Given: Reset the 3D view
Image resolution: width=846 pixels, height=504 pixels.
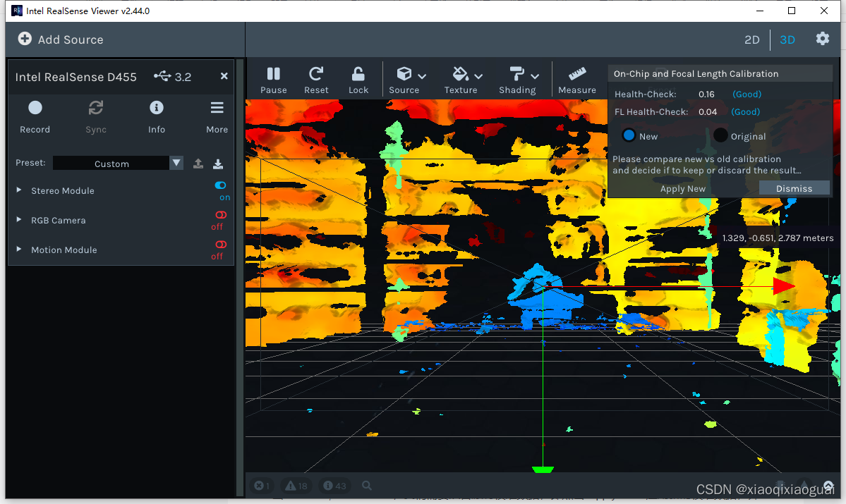Looking at the screenshot, I should pos(316,80).
